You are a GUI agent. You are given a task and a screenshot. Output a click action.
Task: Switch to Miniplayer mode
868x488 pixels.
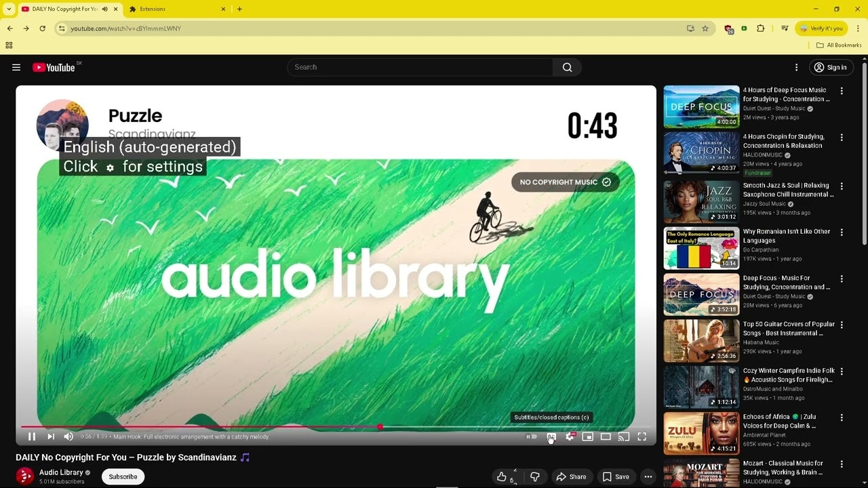587,436
